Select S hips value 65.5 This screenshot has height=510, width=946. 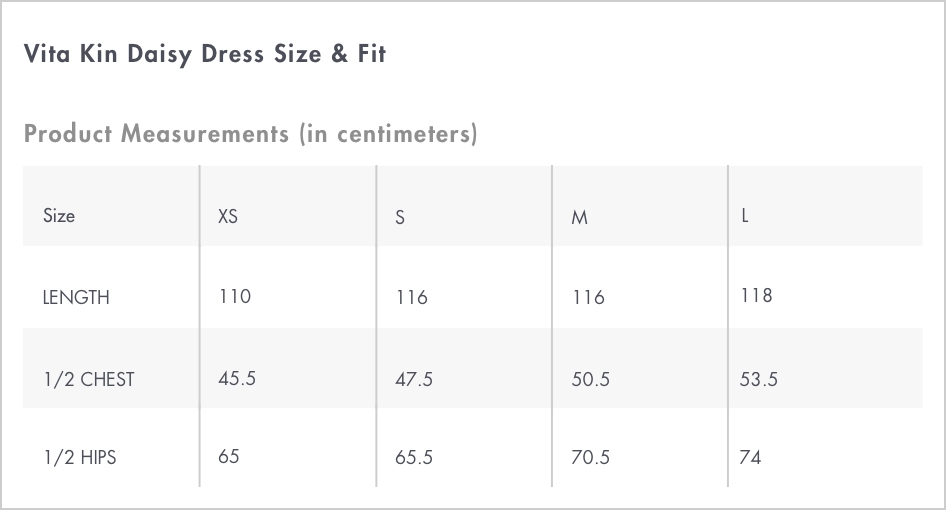414,457
